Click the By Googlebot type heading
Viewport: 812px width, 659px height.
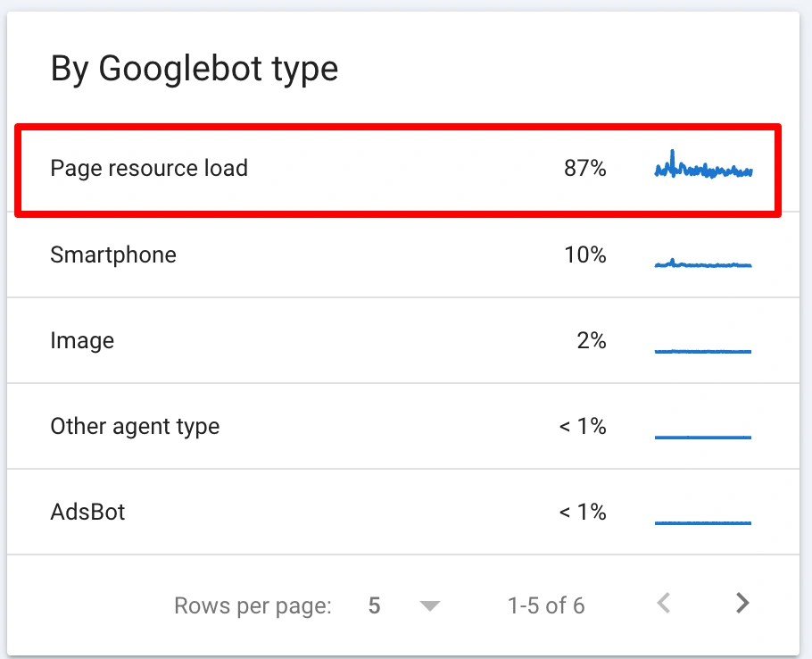(195, 69)
